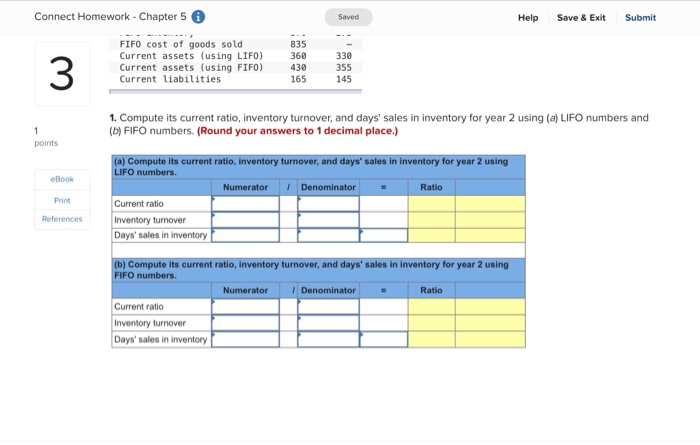Click the value 330 in data table

pos(344,56)
